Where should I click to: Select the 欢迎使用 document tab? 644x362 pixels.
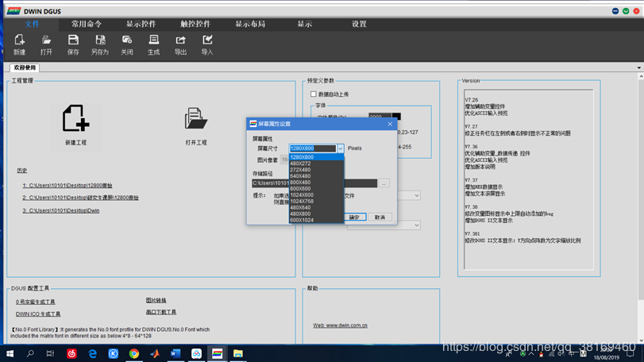pyautogui.click(x=25, y=67)
